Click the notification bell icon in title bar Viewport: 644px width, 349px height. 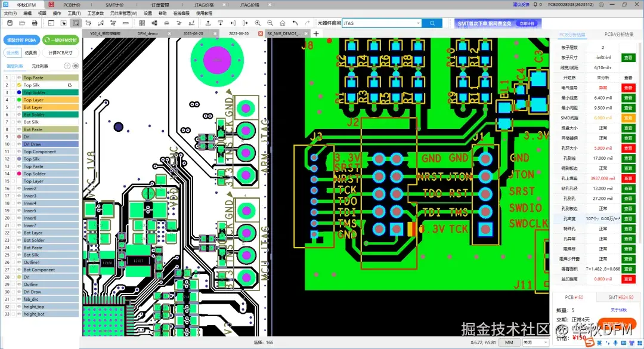click(x=535, y=5)
